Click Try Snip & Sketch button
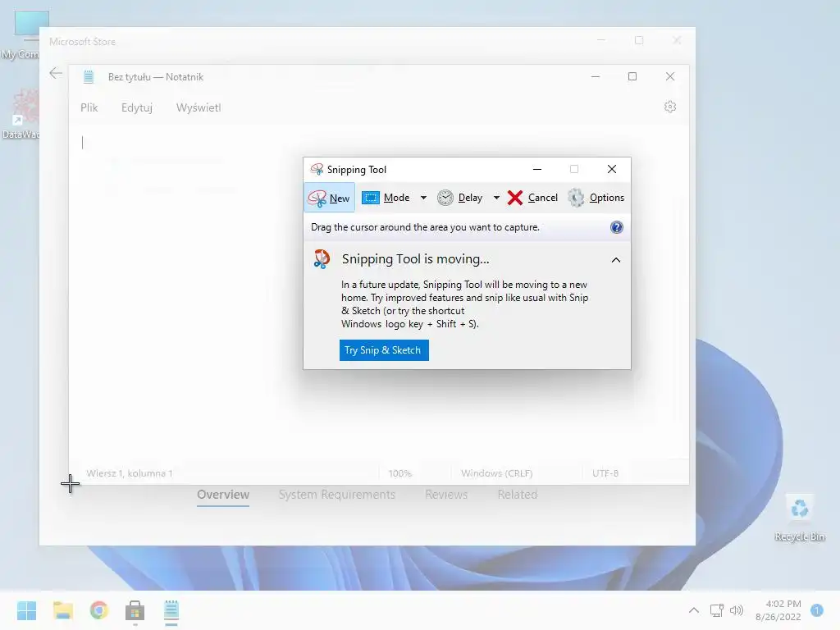 (x=384, y=350)
